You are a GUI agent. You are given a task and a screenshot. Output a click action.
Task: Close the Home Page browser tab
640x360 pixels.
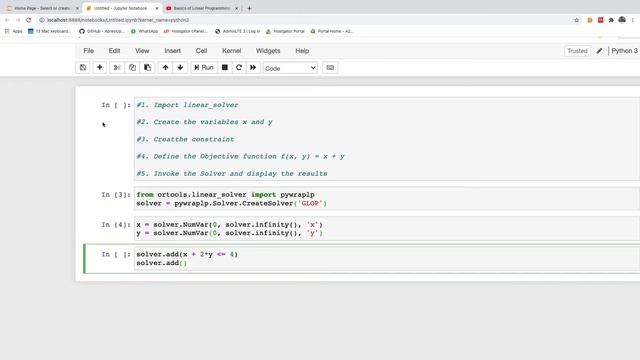pyautogui.click(x=77, y=8)
